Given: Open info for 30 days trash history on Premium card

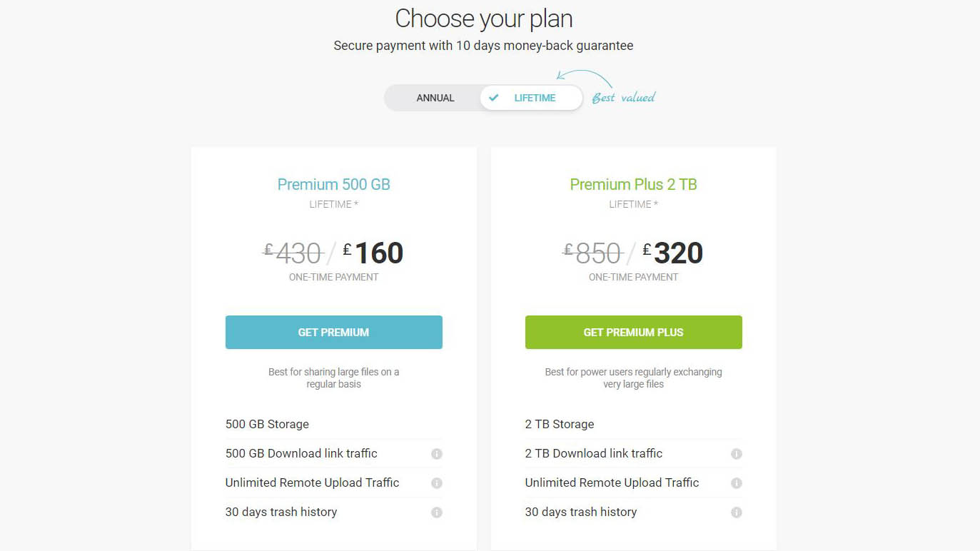Looking at the screenshot, I should click(437, 512).
